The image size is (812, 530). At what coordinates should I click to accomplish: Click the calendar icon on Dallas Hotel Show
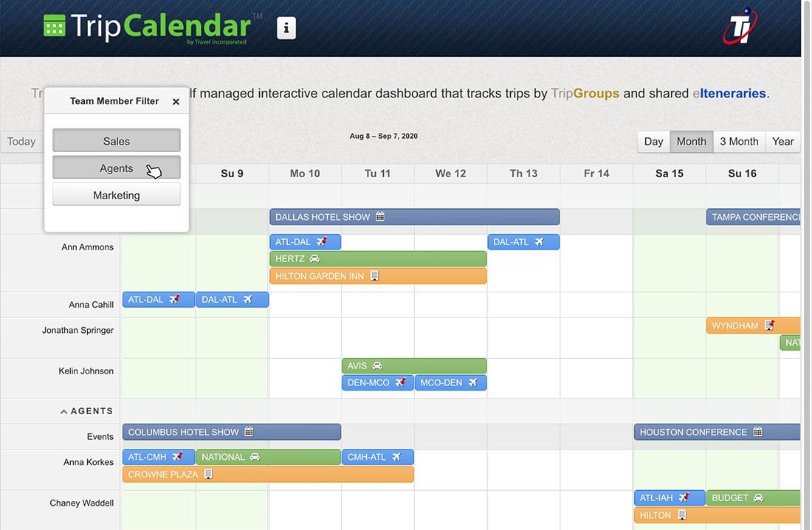pyautogui.click(x=380, y=217)
